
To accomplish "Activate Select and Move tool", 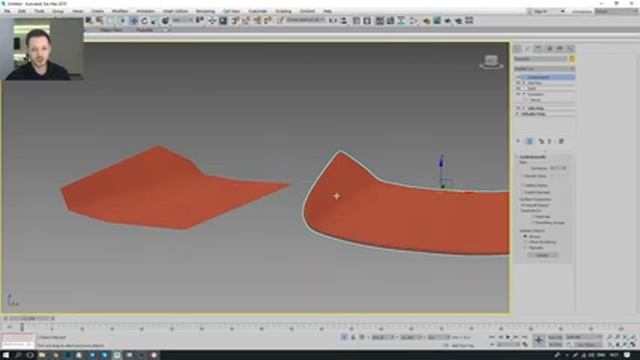I will [133, 20].
